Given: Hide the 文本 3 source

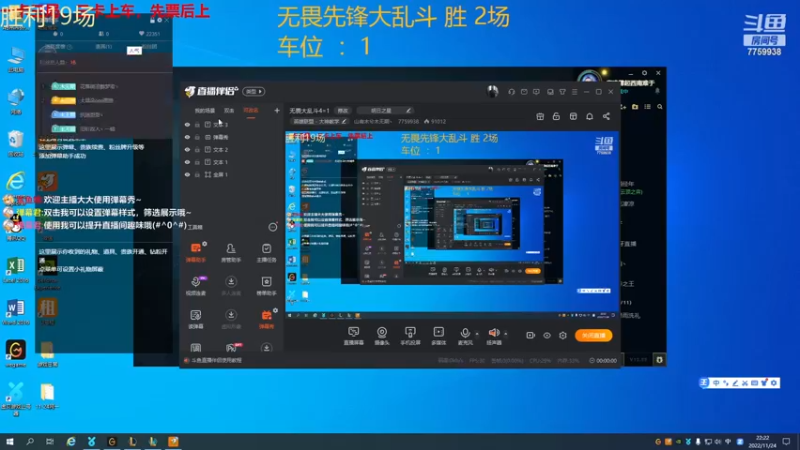Looking at the screenshot, I should tap(187, 124).
